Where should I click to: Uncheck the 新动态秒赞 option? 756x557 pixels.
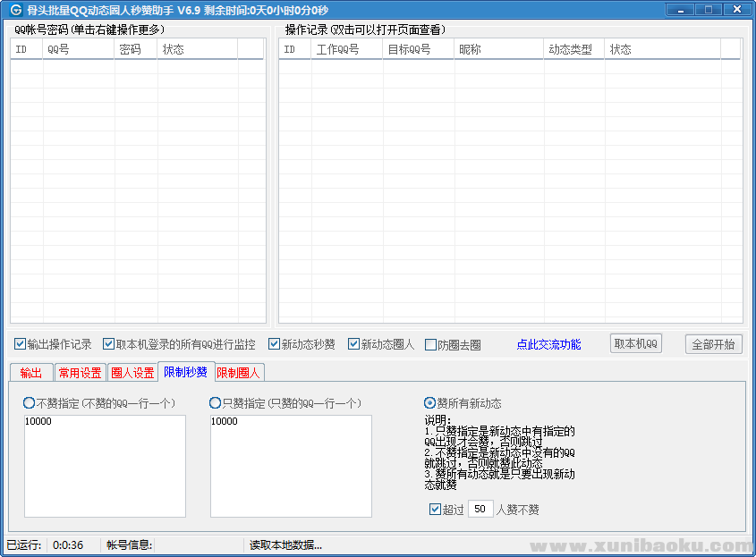tap(274, 344)
